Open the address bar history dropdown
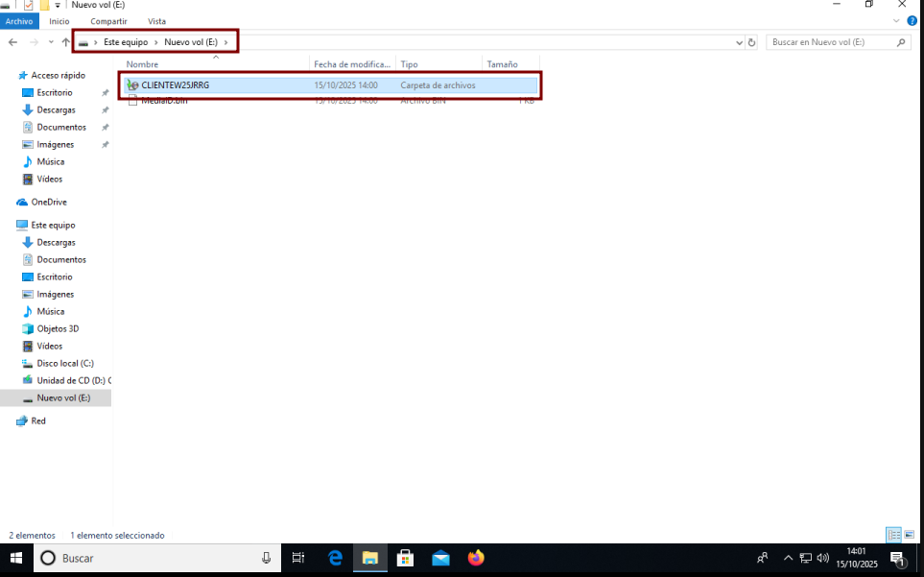Screen dimensions: 924x577 739,42
